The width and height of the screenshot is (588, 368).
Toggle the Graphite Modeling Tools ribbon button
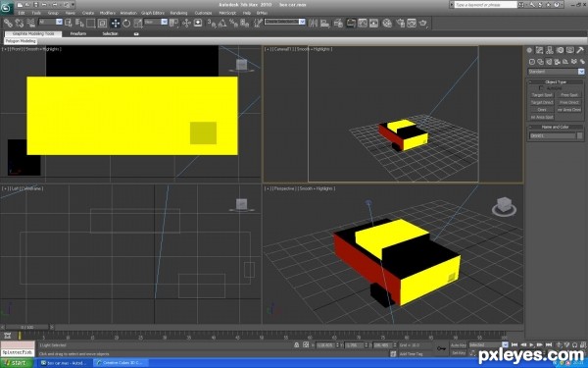tap(351, 23)
